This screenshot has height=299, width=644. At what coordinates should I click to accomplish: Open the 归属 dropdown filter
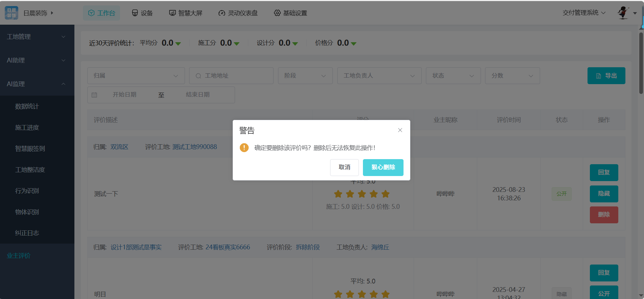tap(136, 76)
